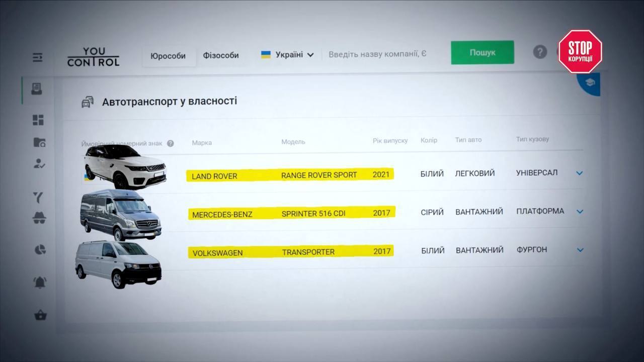The image size is (644, 362).
Task: Click the folder search icon in sidebar
Action: click(x=39, y=142)
